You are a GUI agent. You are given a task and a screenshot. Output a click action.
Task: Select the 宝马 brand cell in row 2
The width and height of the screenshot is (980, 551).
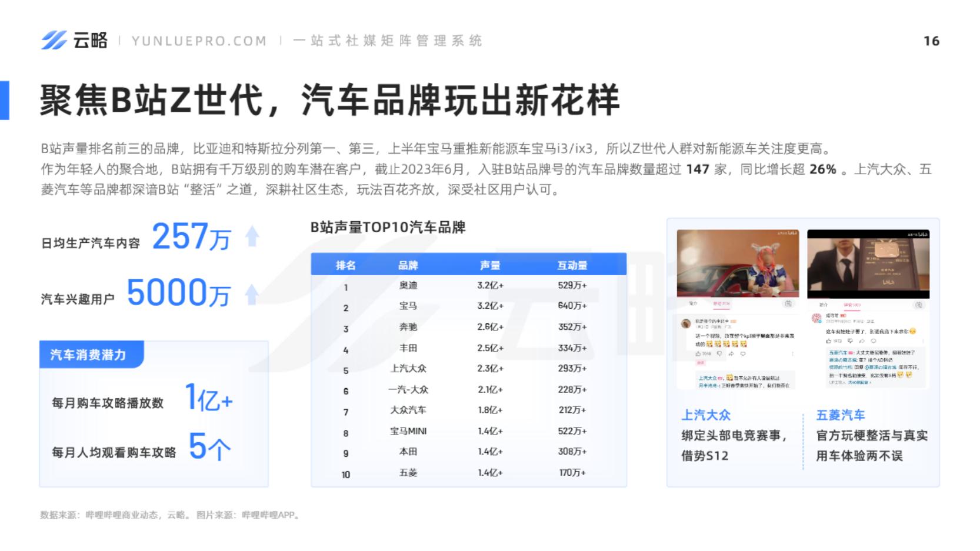coord(408,306)
